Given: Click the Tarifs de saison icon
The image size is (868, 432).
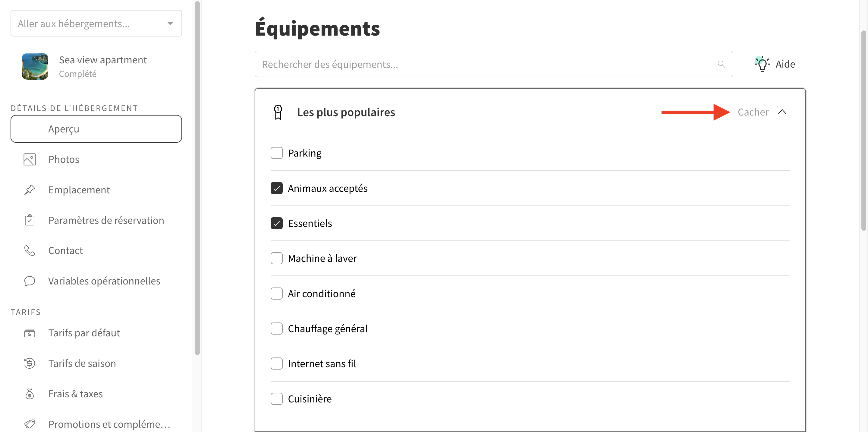Looking at the screenshot, I should pos(30,363).
